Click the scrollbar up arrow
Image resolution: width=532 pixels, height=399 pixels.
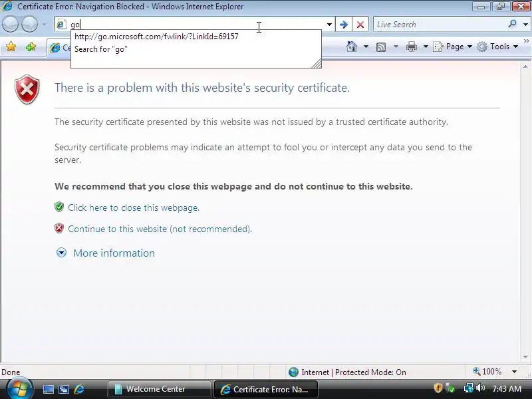pos(525,67)
